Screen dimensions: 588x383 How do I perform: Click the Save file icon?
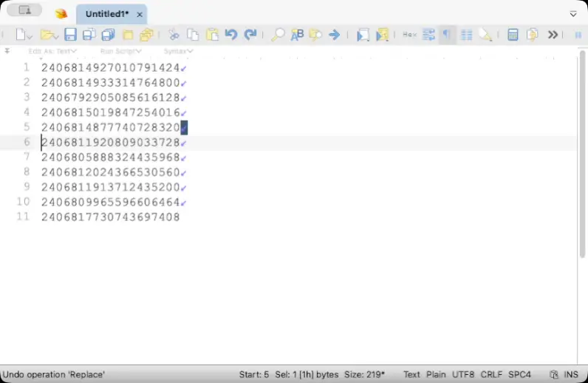pyautogui.click(x=70, y=35)
